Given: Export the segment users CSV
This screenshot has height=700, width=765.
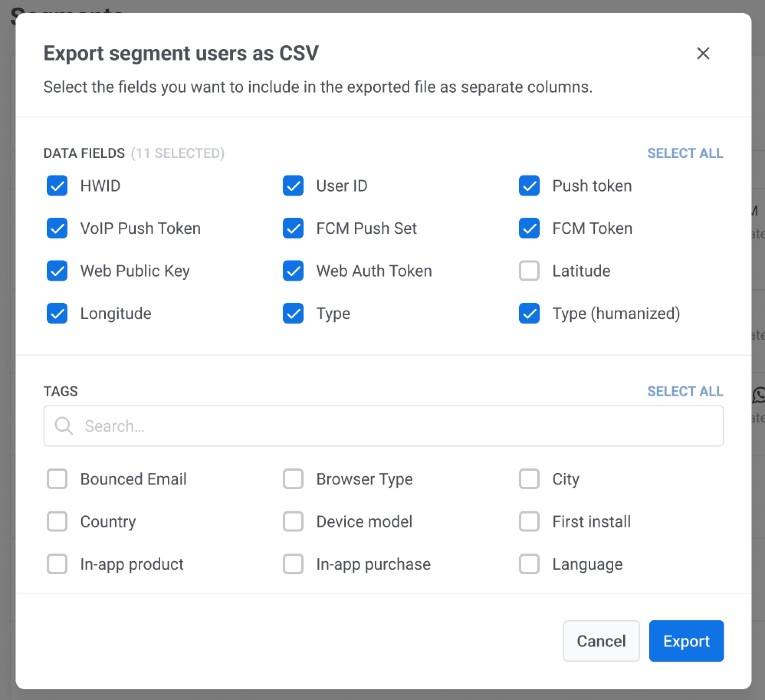Looking at the screenshot, I should [x=686, y=641].
